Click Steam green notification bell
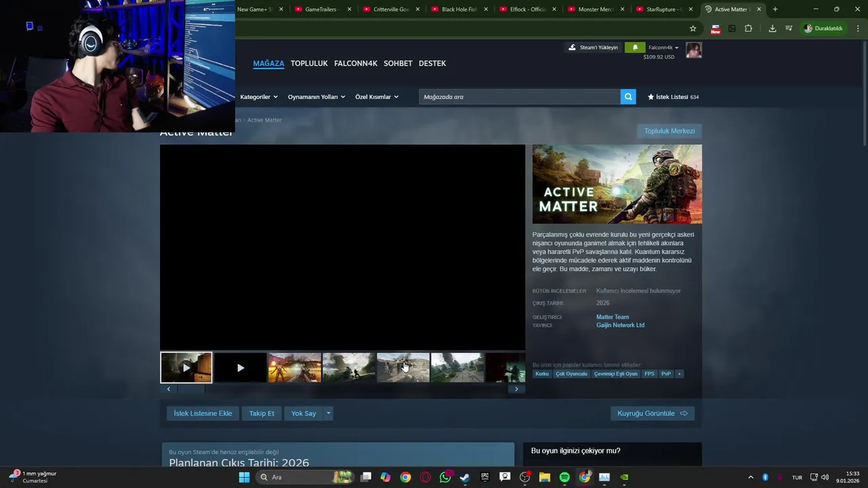Viewport: 868px width, 488px height. (x=635, y=47)
